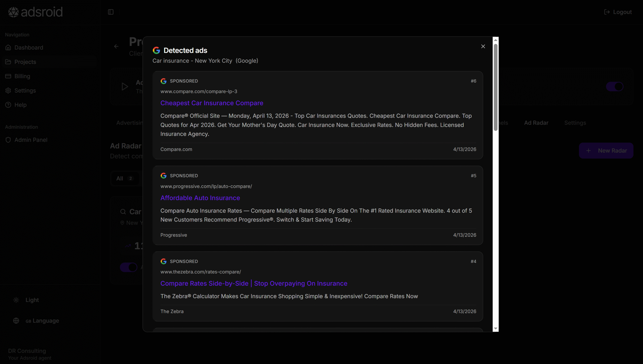The height and width of the screenshot is (364, 643).
Task: Switch to the Ad Radar tab
Action: (536, 123)
